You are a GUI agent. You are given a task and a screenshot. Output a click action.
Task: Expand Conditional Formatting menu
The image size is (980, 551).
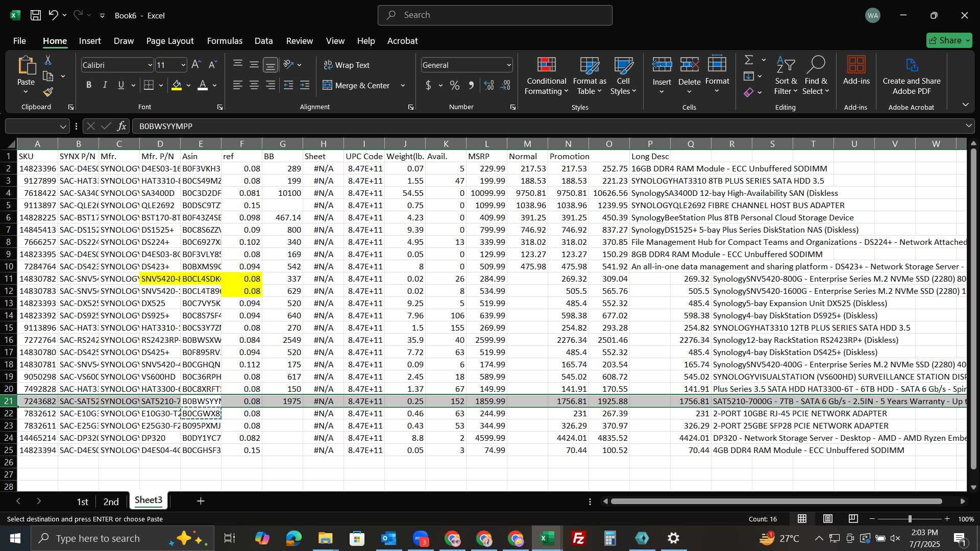(x=546, y=76)
